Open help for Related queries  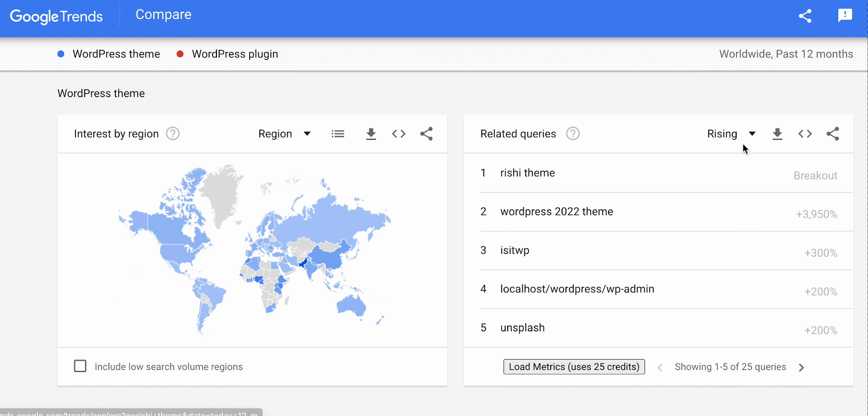point(573,133)
